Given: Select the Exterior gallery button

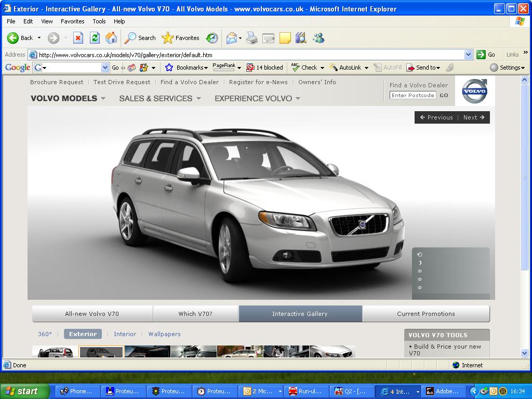Looking at the screenshot, I should (83, 334).
